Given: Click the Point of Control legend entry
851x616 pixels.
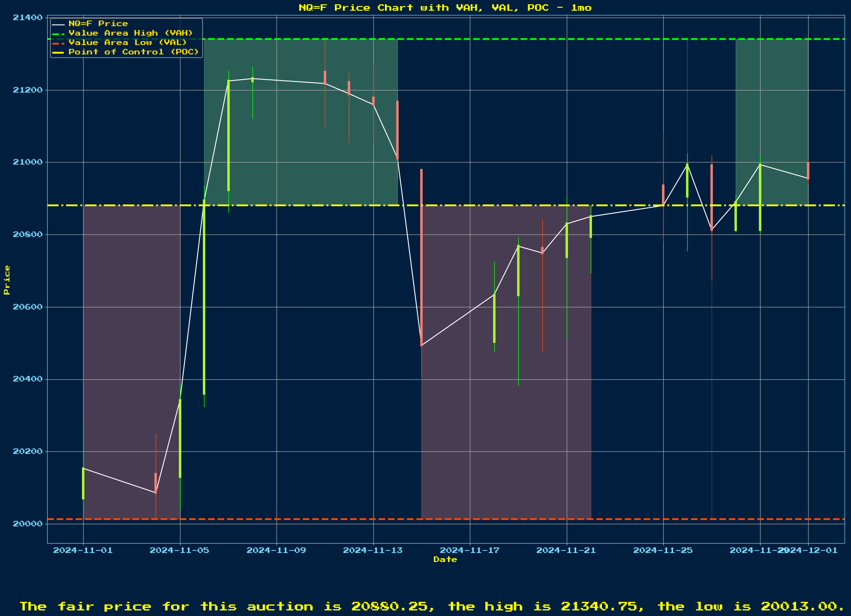Looking at the screenshot, I should pos(133,52).
